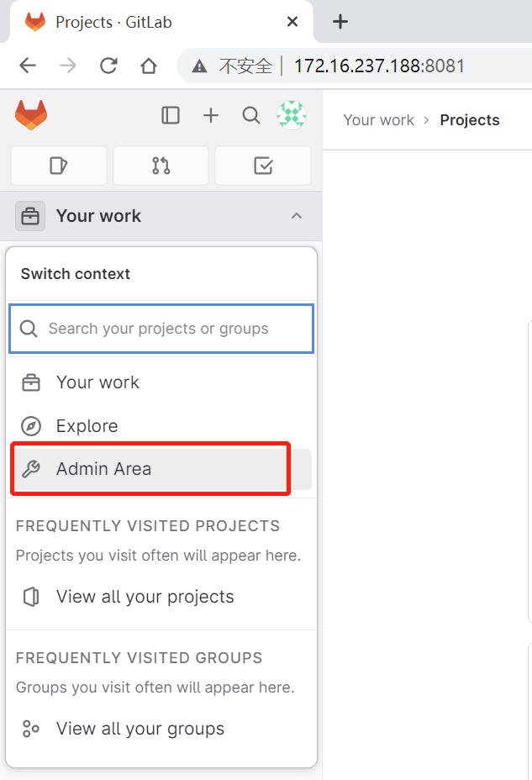The image size is (532, 780).
Task: Click the search magnifier icon in sidebar
Action: [251, 115]
